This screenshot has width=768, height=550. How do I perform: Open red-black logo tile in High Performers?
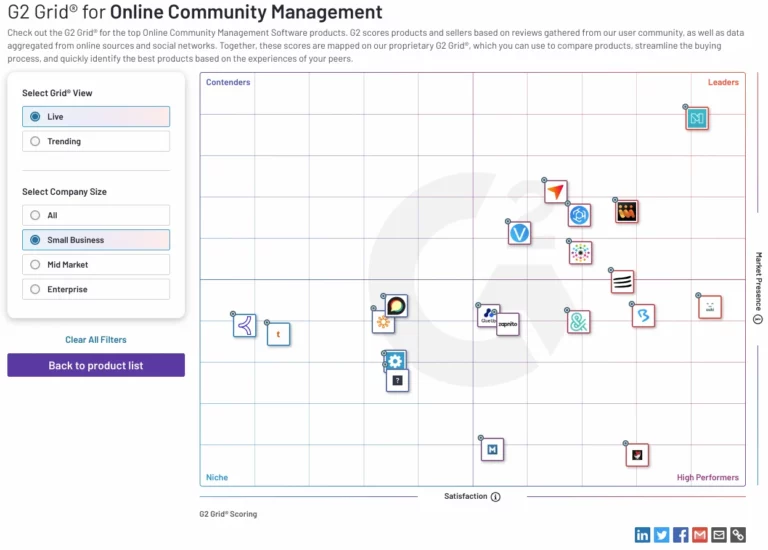[x=637, y=455]
